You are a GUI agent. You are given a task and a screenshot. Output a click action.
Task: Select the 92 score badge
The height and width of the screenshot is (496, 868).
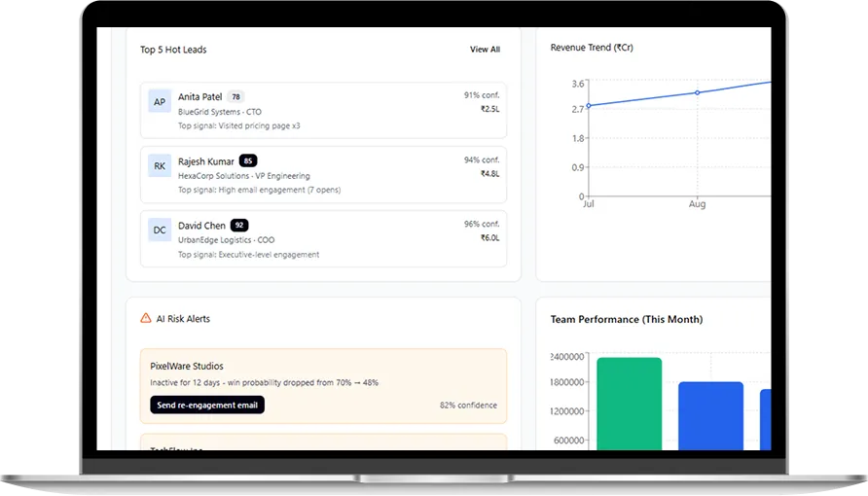pyautogui.click(x=239, y=226)
